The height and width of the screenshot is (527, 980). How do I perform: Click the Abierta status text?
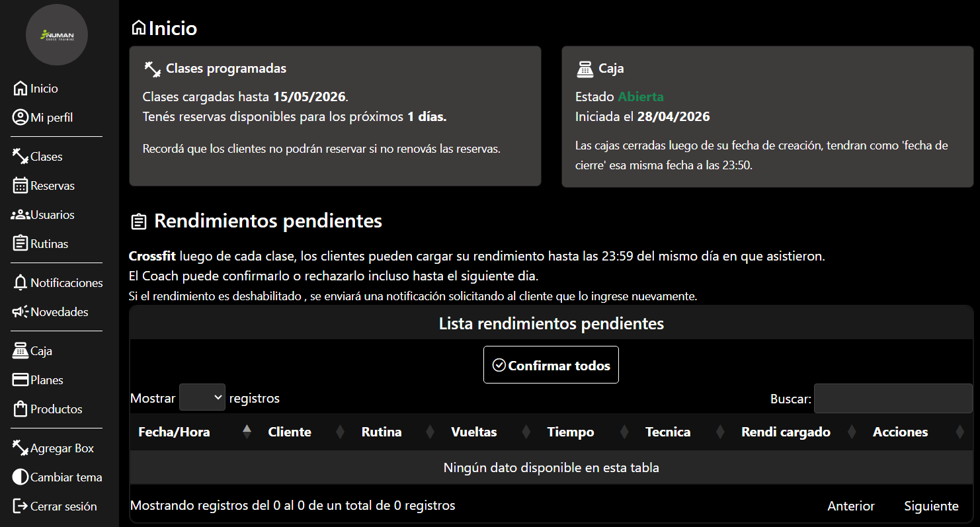(x=641, y=97)
